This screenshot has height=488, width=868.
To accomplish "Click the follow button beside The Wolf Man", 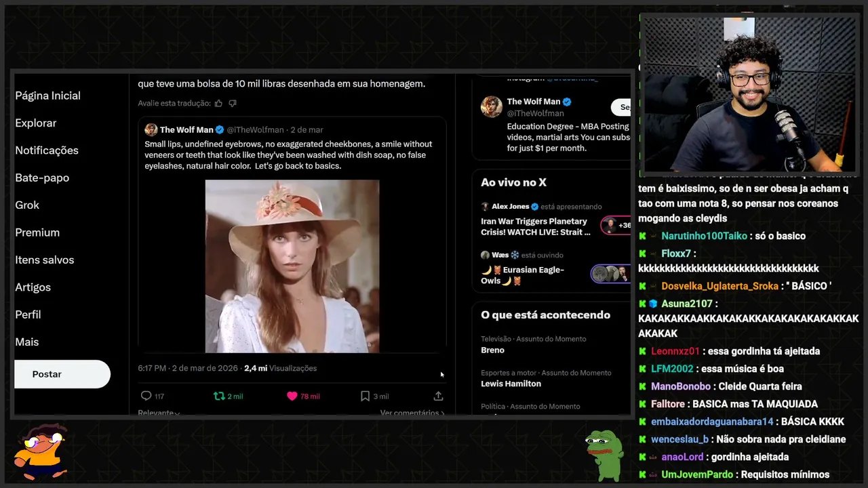I will tap(621, 107).
